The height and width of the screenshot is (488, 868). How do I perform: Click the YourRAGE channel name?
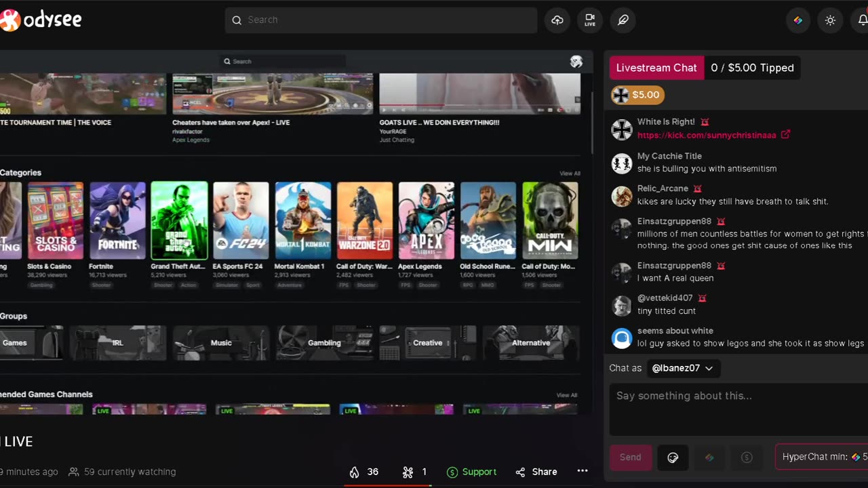[x=393, y=131]
